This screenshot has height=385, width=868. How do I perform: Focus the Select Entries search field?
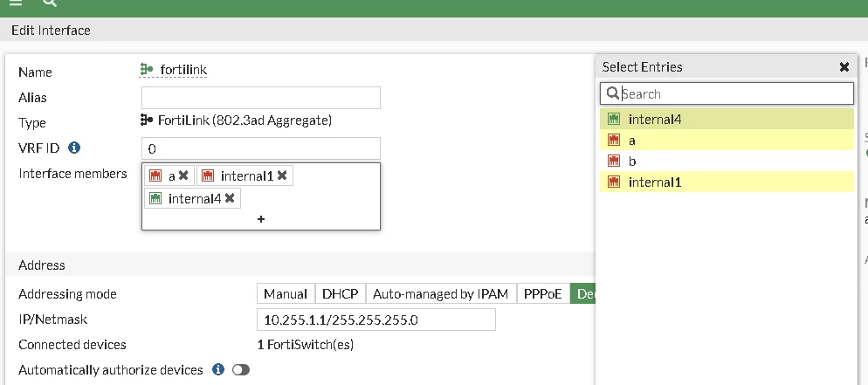(x=727, y=93)
